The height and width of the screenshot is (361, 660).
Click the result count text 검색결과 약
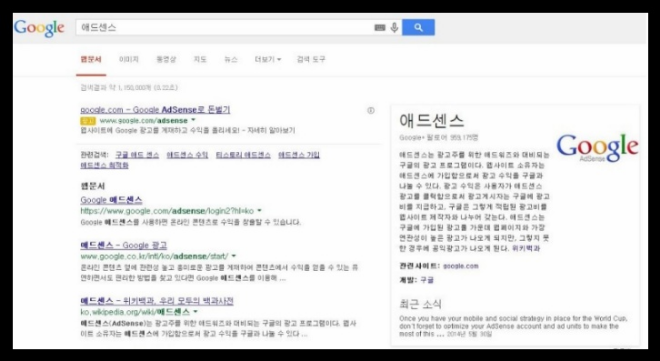pos(129,88)
